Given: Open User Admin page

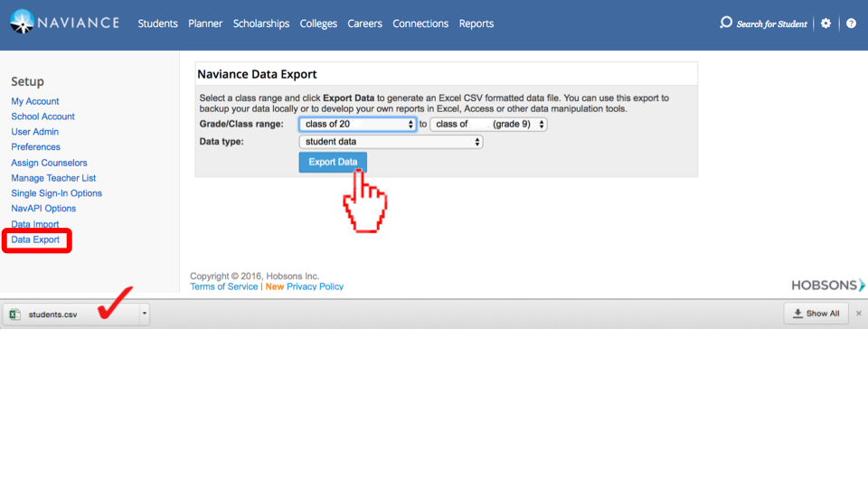Looking at the screenshot, I should 35,132.
